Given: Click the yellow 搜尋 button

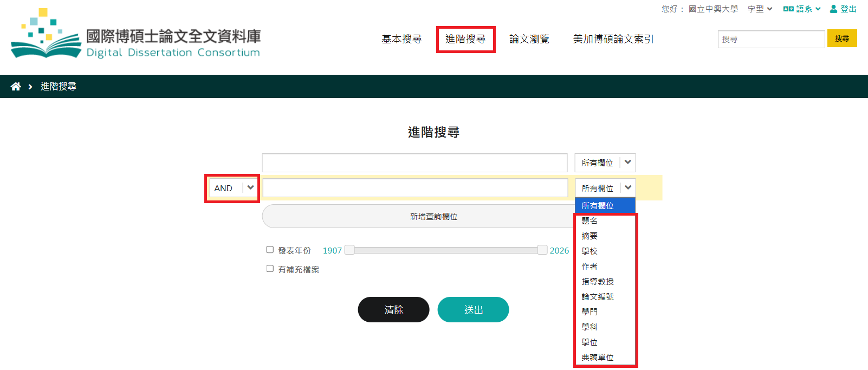Looking at the screenshot, I should click(x=842, y=38).
